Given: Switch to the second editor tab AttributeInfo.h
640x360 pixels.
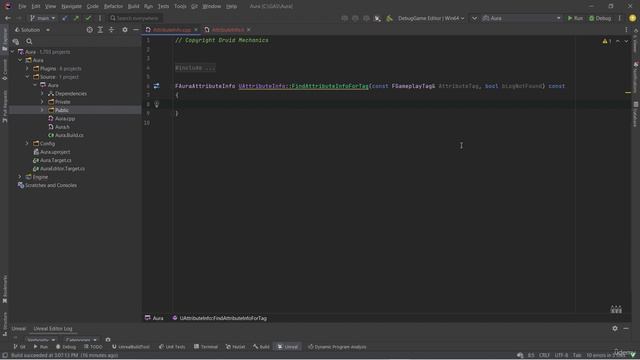Looking at the screenshot, I should click(x=227, y=30).
